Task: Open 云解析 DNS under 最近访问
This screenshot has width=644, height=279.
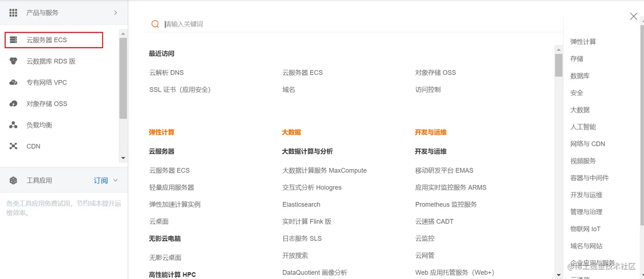Action: [167, 73]
